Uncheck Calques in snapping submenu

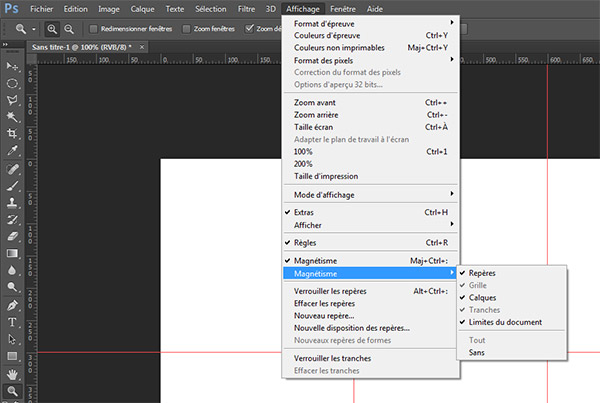[512, 297]
